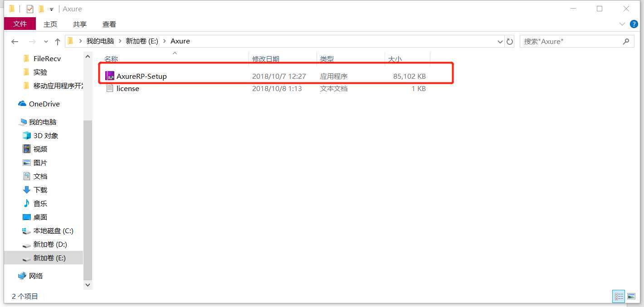Click the 桌面 desktop icon
The height and width of the screenshot is (307, 644).
(26, 217)
